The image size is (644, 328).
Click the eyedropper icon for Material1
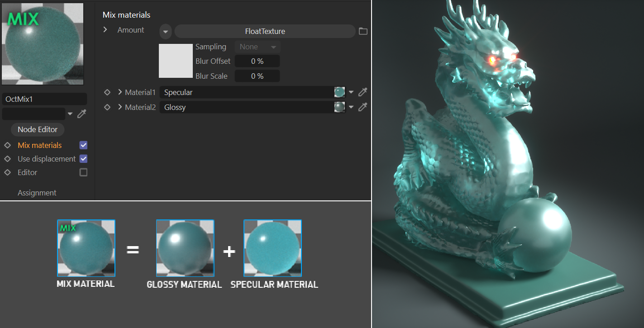(363, 92)
